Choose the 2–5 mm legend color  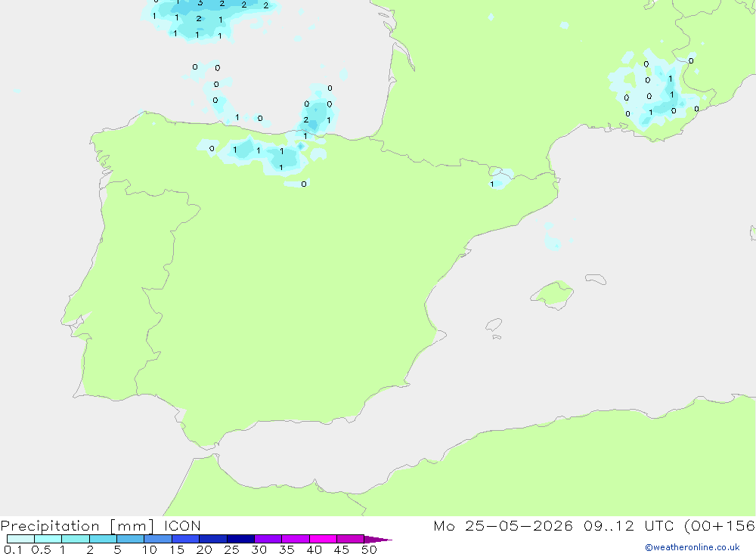[x=103, y=539]
